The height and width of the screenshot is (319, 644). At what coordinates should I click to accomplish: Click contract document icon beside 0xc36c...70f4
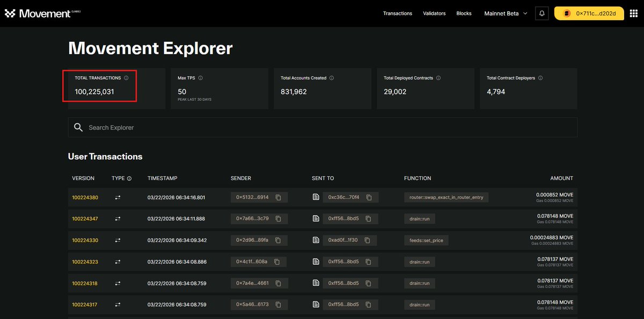(x=316, y=197)
